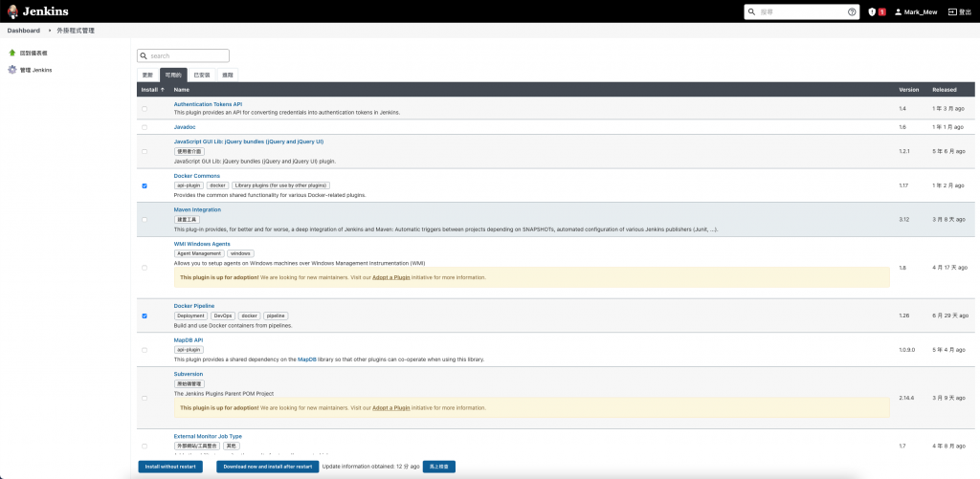The image size is (980, 479).
Task: Check the WMI Windows Agents checkbox
Action: point(145,268)
